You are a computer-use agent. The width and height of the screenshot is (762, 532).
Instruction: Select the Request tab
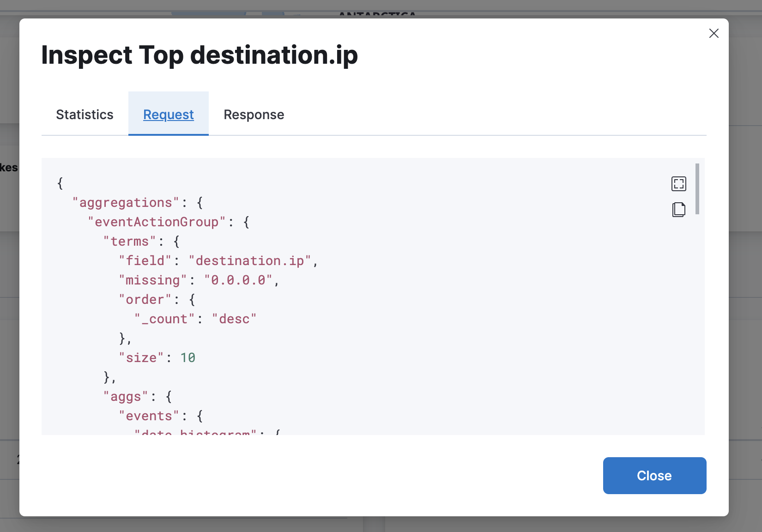click(169, 115)
